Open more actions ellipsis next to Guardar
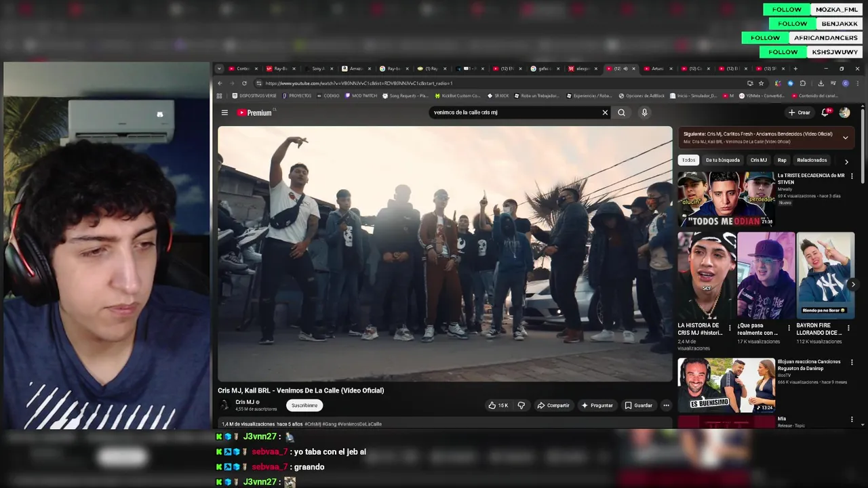 coord(666,405)
